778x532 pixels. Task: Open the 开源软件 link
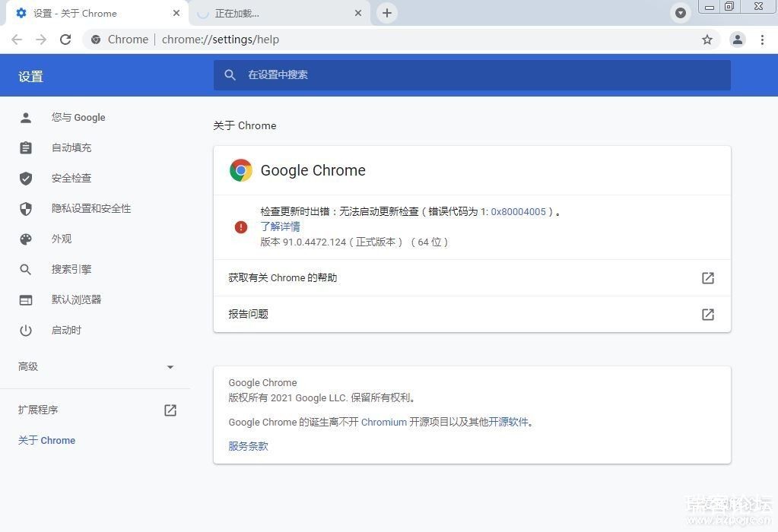509,422
